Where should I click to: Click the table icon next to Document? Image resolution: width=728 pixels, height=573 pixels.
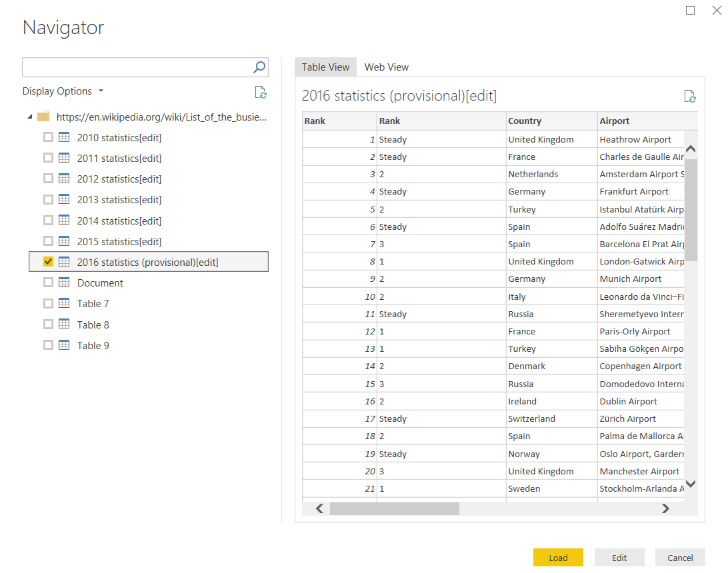(64, 283)
